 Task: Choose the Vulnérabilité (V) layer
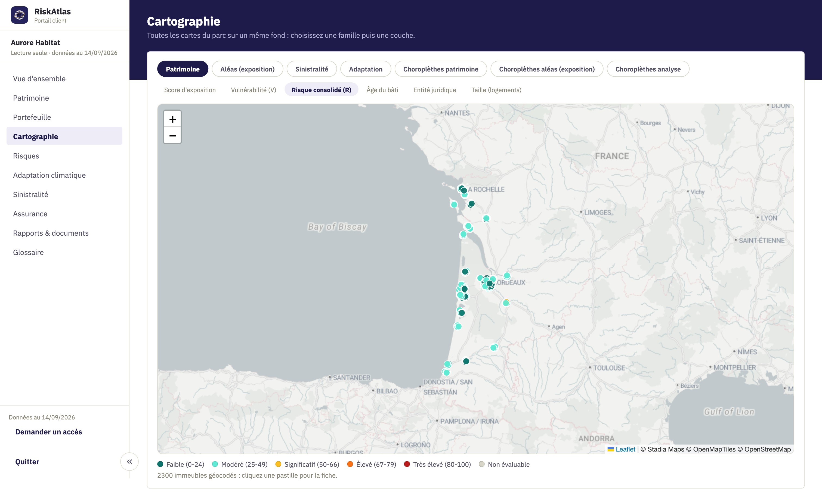click(254, 90)
